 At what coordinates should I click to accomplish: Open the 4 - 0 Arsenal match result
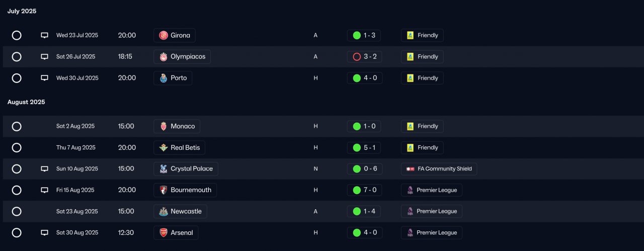tap(364, 233)
